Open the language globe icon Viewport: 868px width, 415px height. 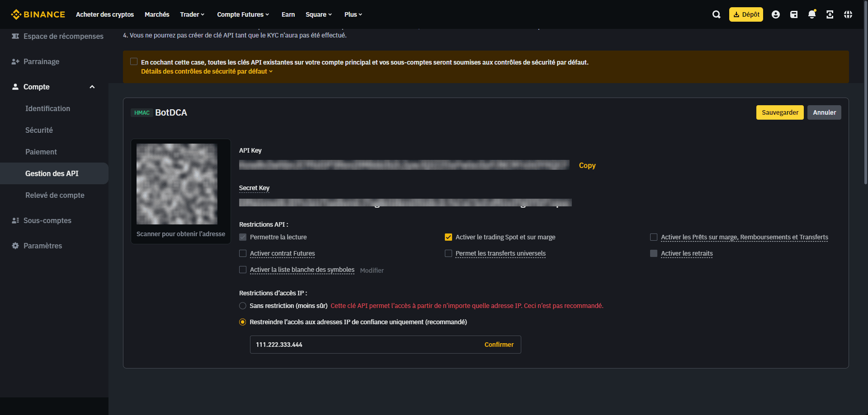pos(848,14)
